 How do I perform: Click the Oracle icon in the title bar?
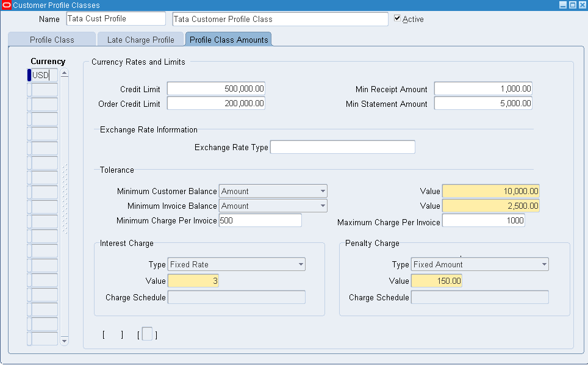click(7, 5)
